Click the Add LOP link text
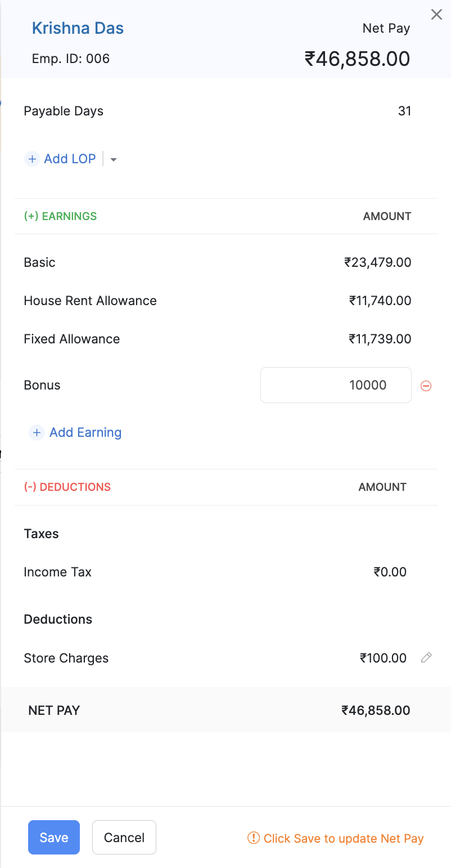 (x=70, y=159)
